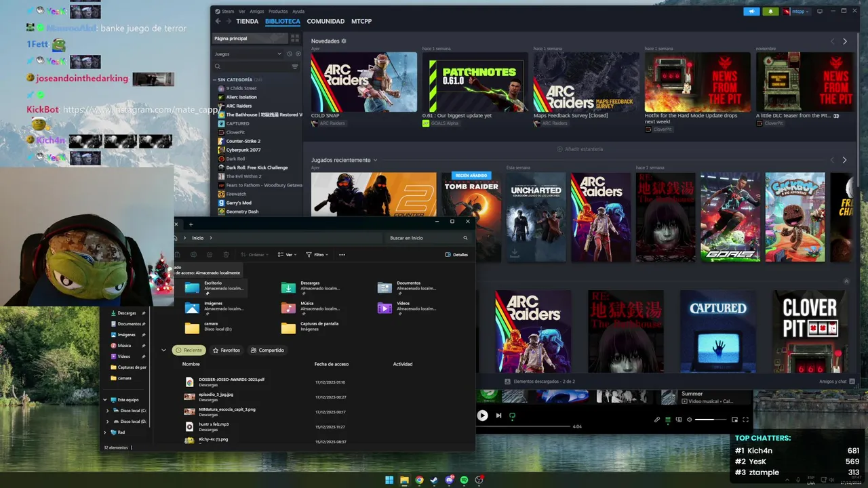Viewport: 868px width, 488px height.
Task: Select the Reciente filter chip
Action: (189, 350)
